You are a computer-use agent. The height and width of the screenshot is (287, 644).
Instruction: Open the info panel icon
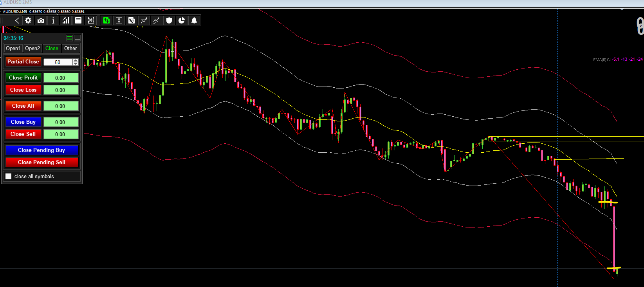(53, 20)
